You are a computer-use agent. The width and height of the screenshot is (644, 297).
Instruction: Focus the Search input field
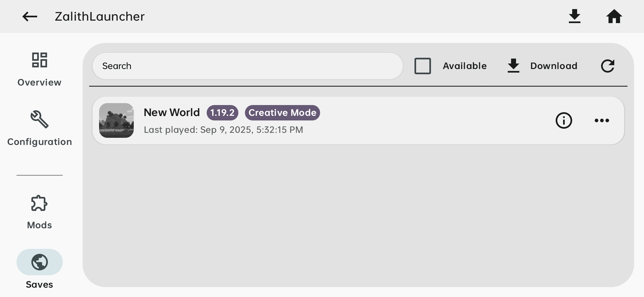248,66
